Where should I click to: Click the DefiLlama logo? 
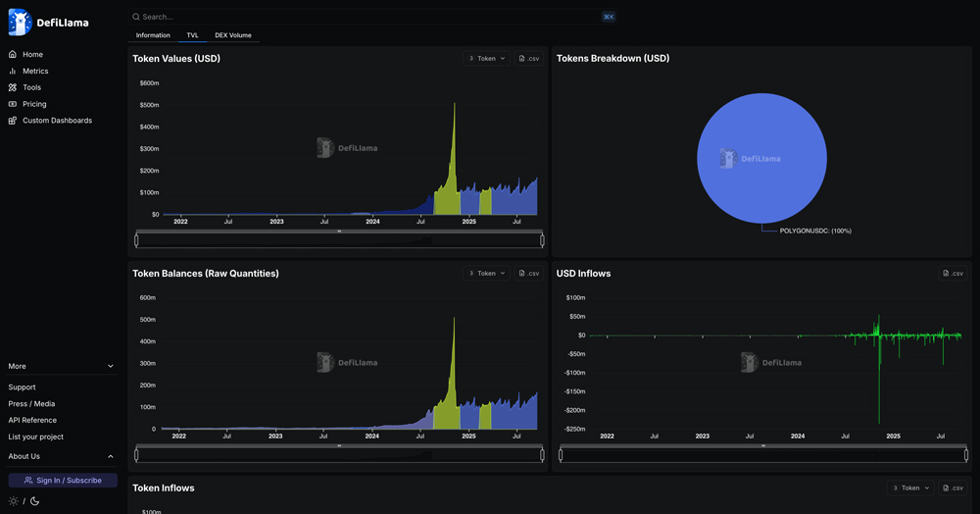48,22
